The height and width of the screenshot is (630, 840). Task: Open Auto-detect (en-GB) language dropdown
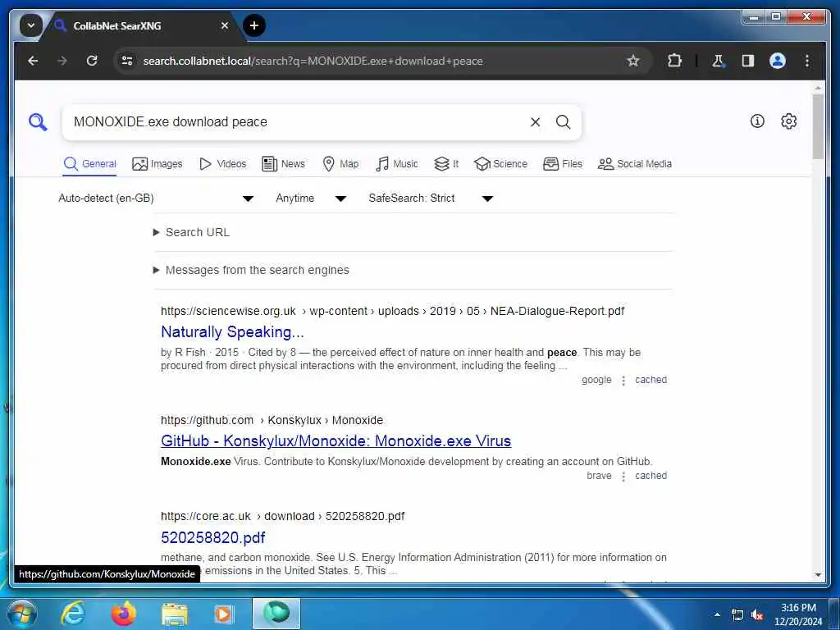(156, 199)
